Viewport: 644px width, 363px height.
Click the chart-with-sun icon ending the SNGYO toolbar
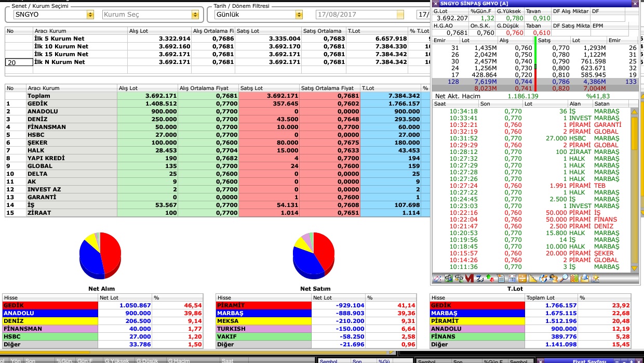(596, 279)
